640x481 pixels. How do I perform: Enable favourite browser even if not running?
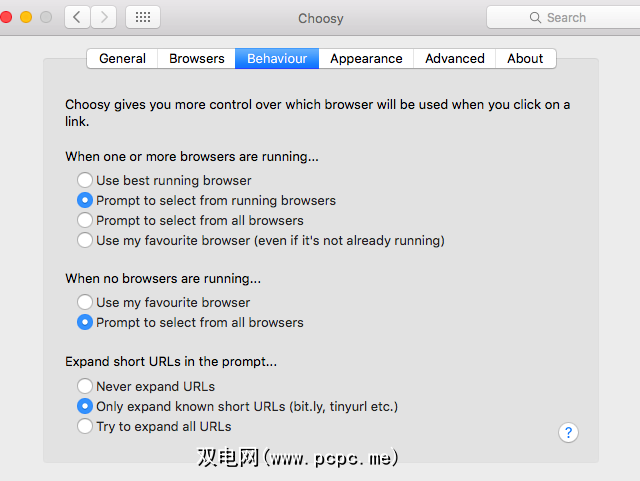[x=85, y=240]
